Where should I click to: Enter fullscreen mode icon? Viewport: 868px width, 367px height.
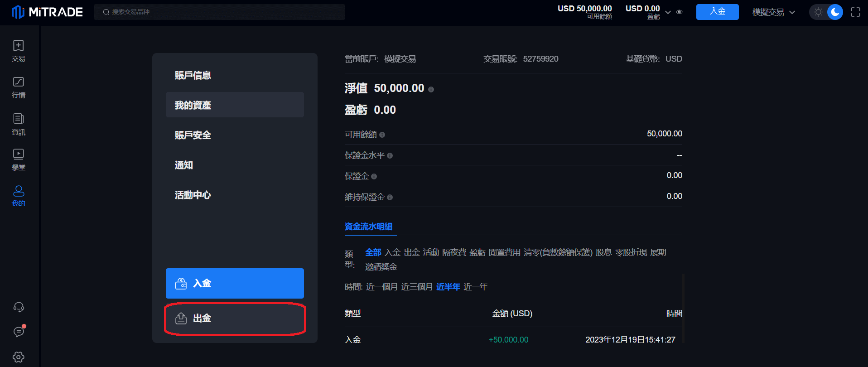855,12
